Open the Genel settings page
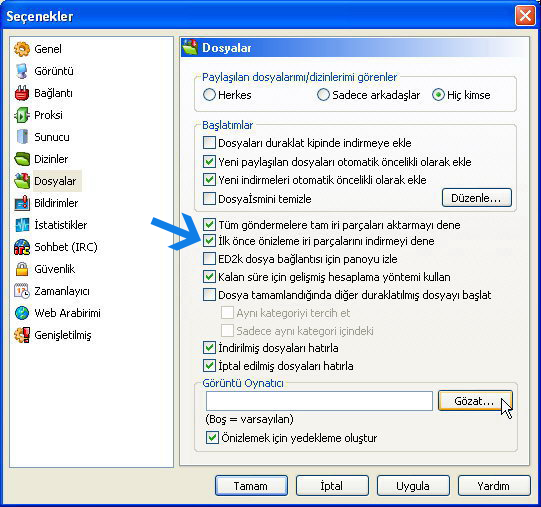 pyautogui.click(x=48, y=49)
